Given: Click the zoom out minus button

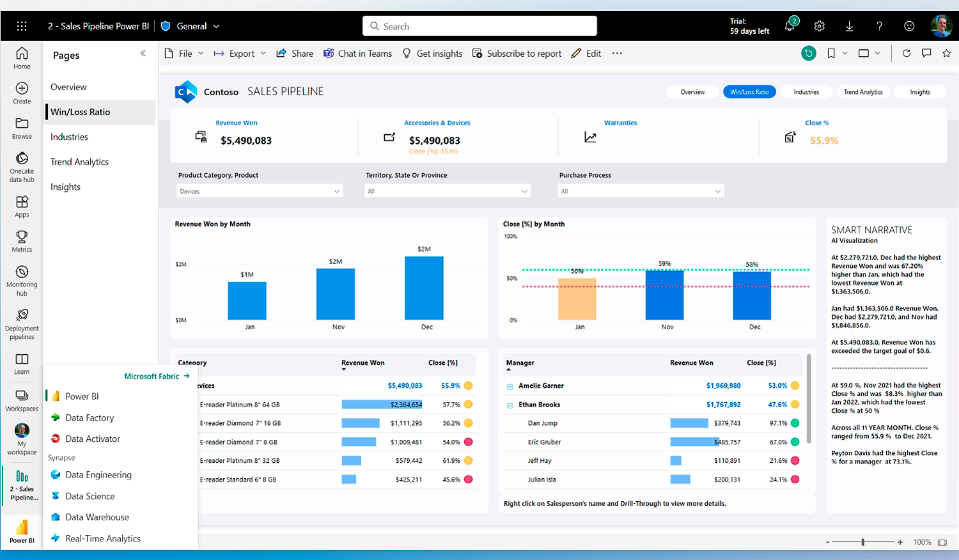Looking at the screenshot, I should (x=827, y=542).
